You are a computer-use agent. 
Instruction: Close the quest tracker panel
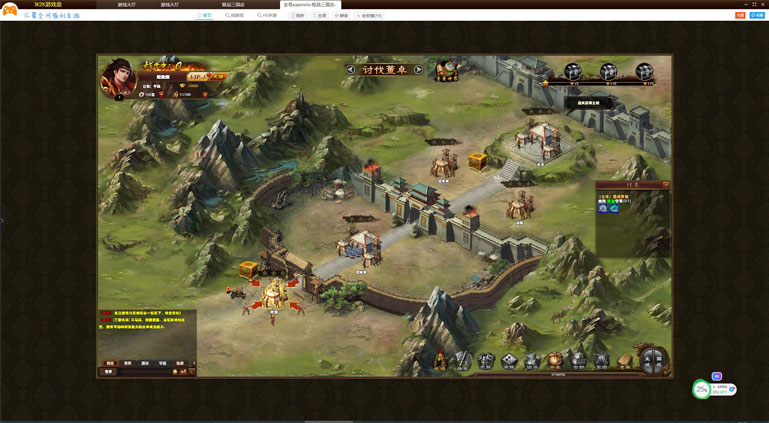click(x=665, y=185)
